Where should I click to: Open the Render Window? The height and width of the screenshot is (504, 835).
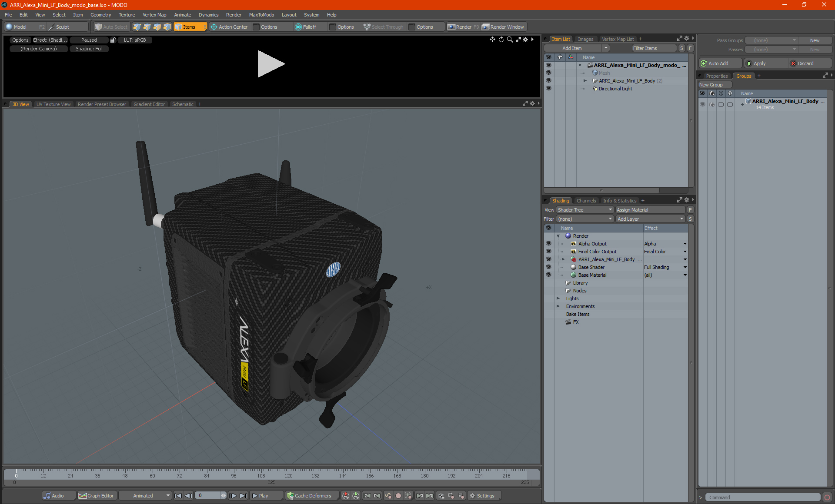click(x=503, y=27)
